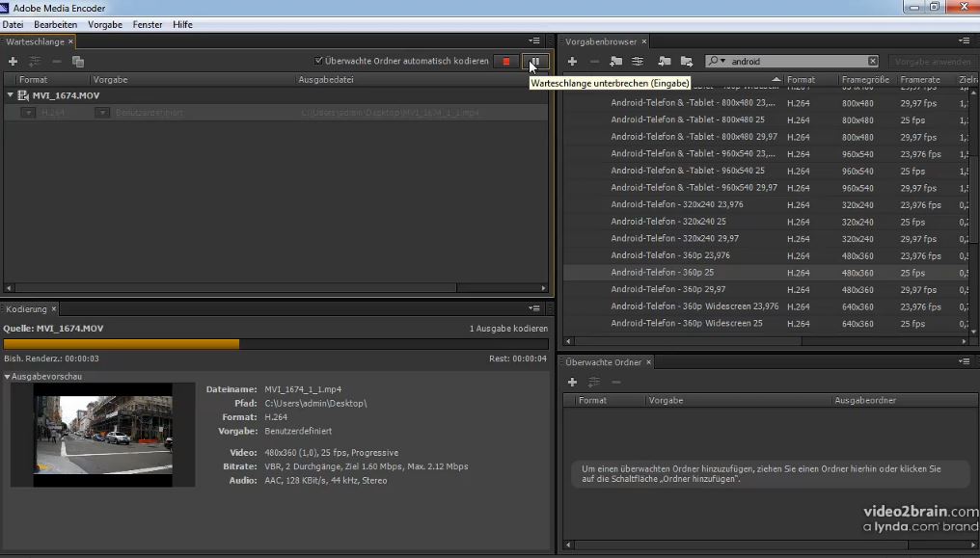This screenshot has width=980, height=558.
Task: Create a new preset group folder
Action: pyautogui.click(x=615, y=61)
